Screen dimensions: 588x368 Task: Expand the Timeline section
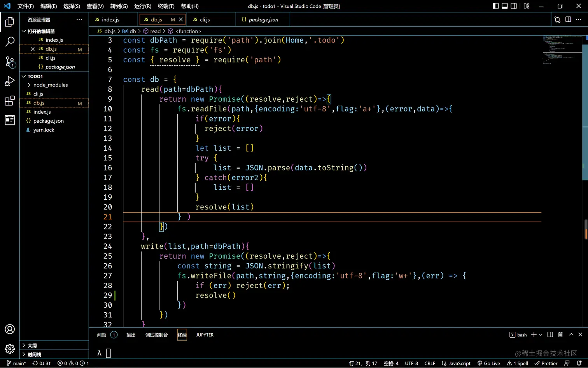(x=54, y=354)
